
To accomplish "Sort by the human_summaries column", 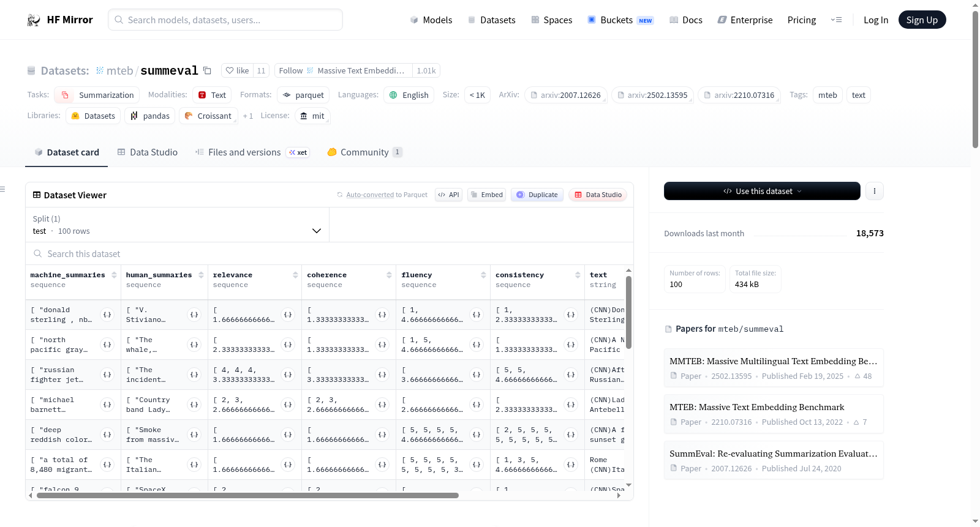I will point(201,275).
